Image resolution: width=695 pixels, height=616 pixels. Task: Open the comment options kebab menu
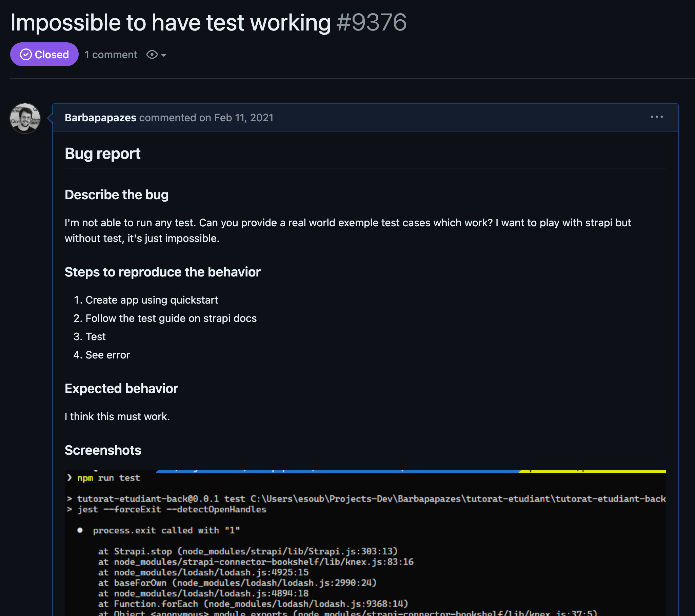tap(656, 117)
